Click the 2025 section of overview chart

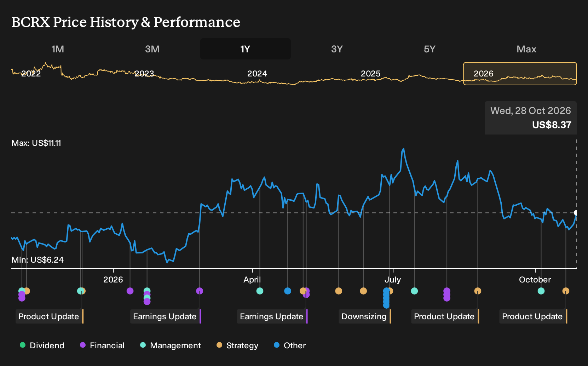tap(370, 74)
